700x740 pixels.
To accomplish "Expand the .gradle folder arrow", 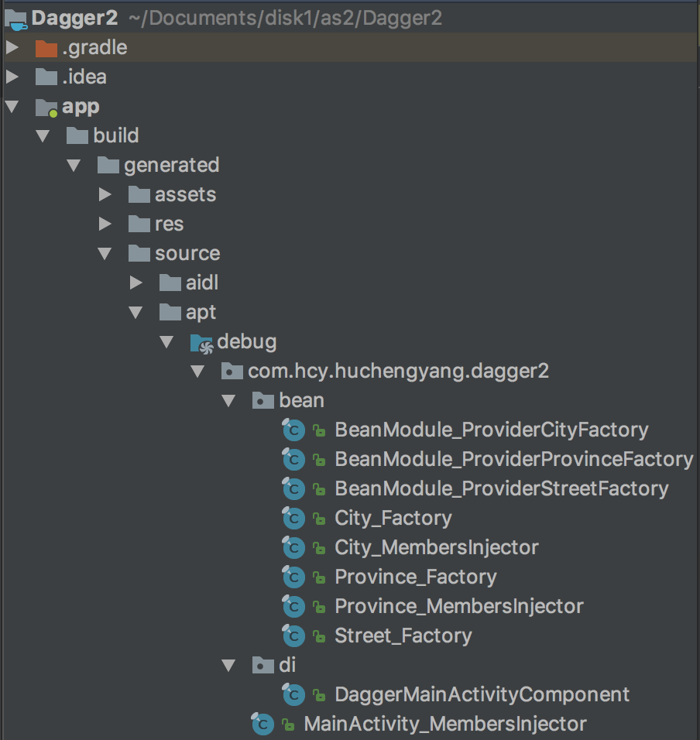I will [12, 47].
